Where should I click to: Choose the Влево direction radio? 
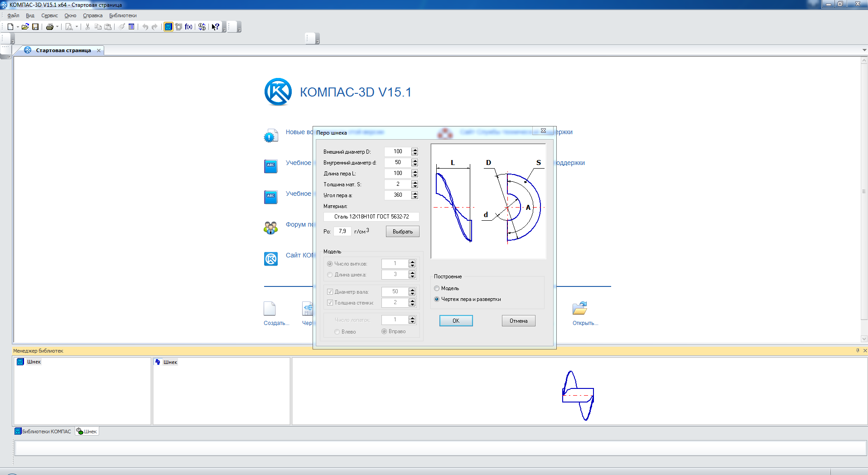coord(337,332)
